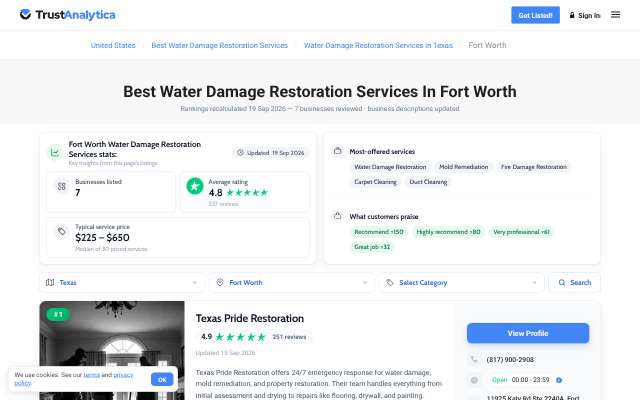Viewport: 640px width, 400px height.
Task: Open the Texas Pride Restoration title link
Action: coord(250,318)
